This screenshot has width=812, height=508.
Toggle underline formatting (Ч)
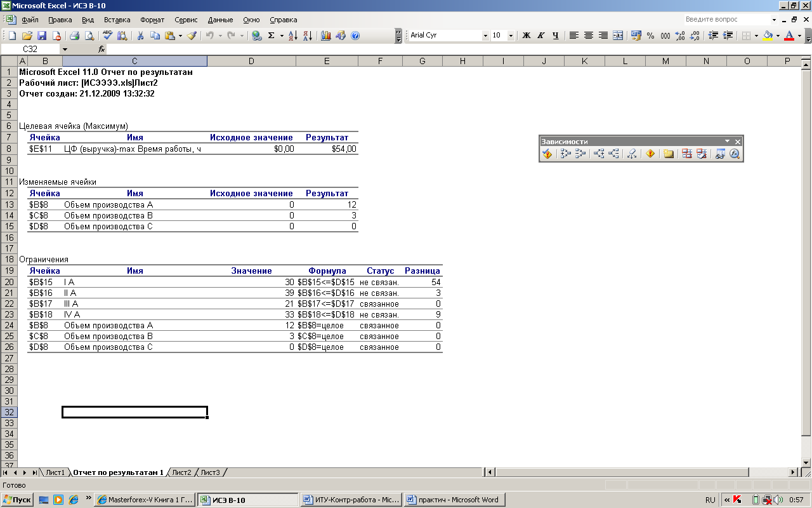[x=556, y=36]
